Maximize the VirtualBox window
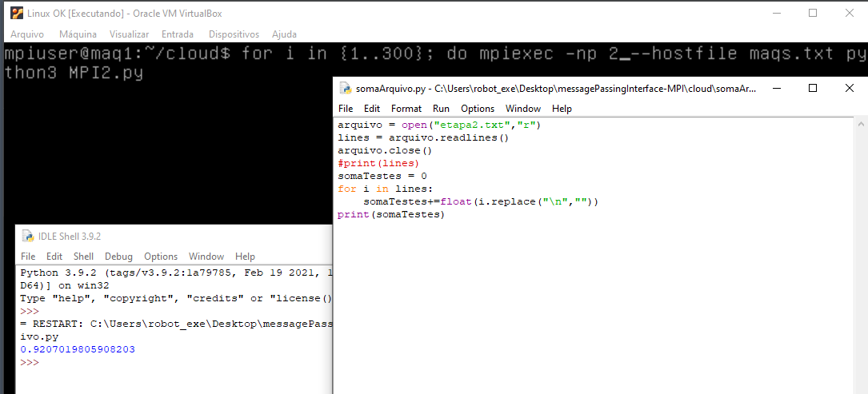This screenshot has height=394, width=868. tap(813, 14)
